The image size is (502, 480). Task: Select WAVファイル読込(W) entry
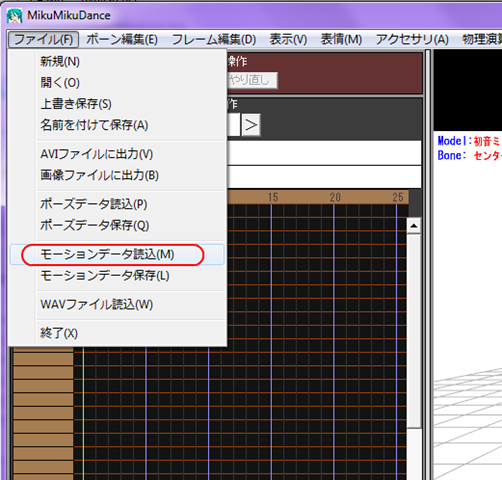[117, 305]
